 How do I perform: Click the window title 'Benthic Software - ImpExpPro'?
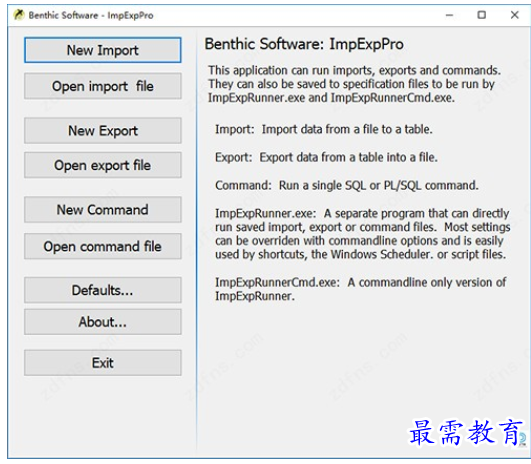[x=91, y=15]
